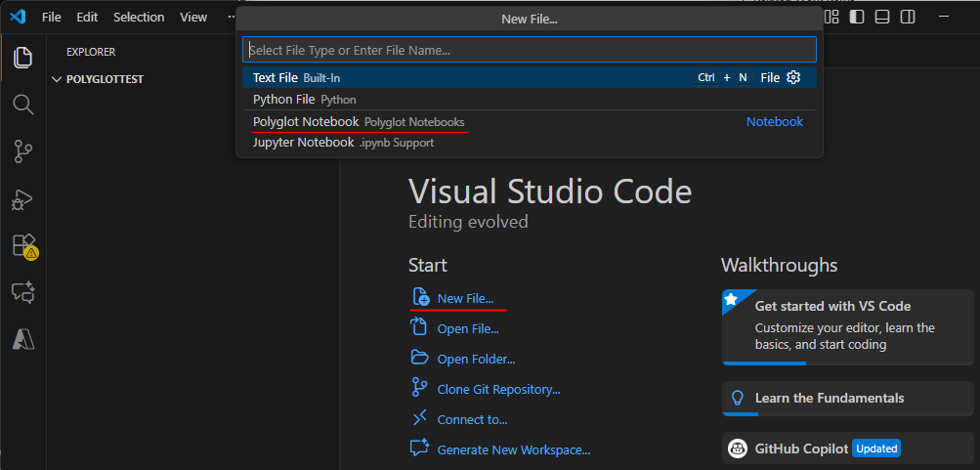Minimize the VS Code window
Image resolution: width=980 pixels, height=470 pixels.
pyautogui.click(x=944, y=17)
